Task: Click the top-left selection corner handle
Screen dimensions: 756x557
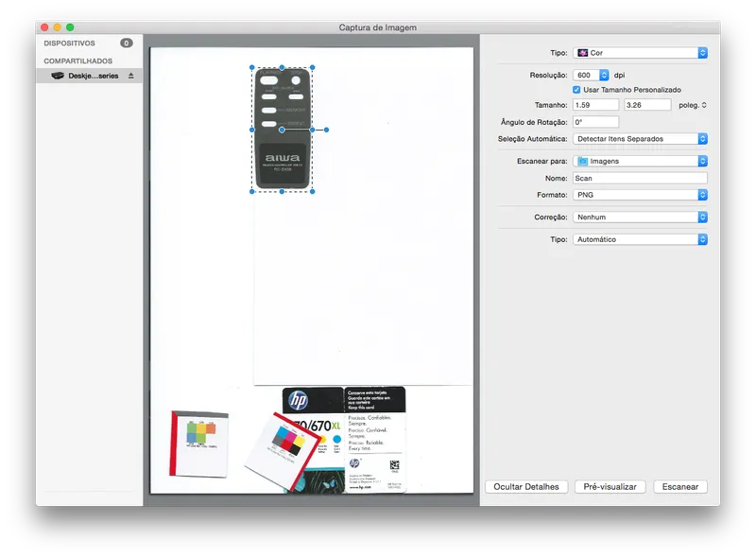Action: pos(252,68)
